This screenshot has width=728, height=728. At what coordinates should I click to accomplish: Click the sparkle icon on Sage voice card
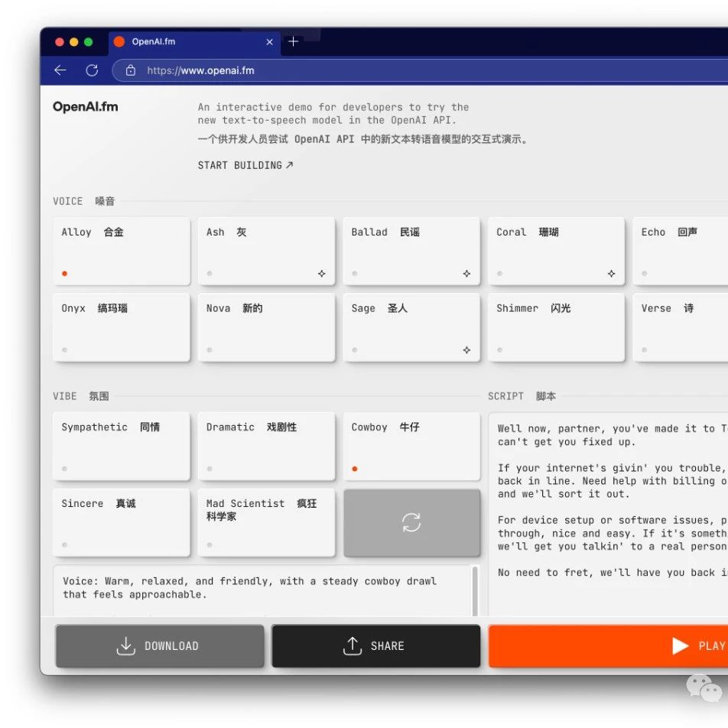pyautogui.click(x=466, y=349)
